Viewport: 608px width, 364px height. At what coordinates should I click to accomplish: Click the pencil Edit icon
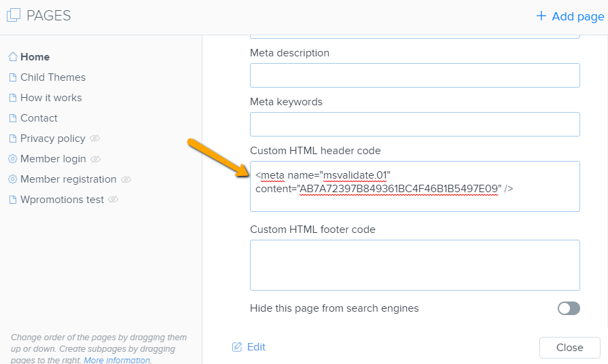237,346
